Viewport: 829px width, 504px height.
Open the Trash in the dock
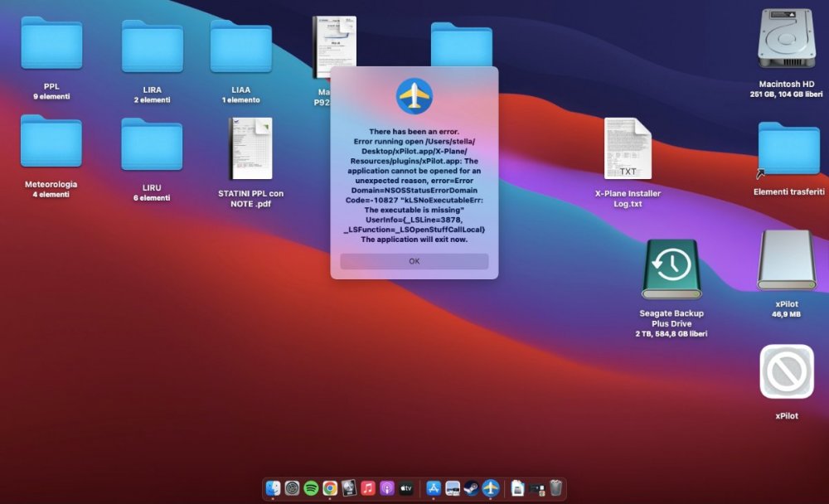pos(555,488)
